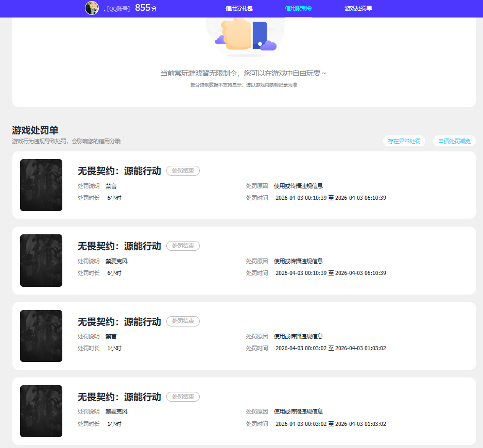Select game title 无畏契约 in 禁言 6小时 card

(119, 170)
